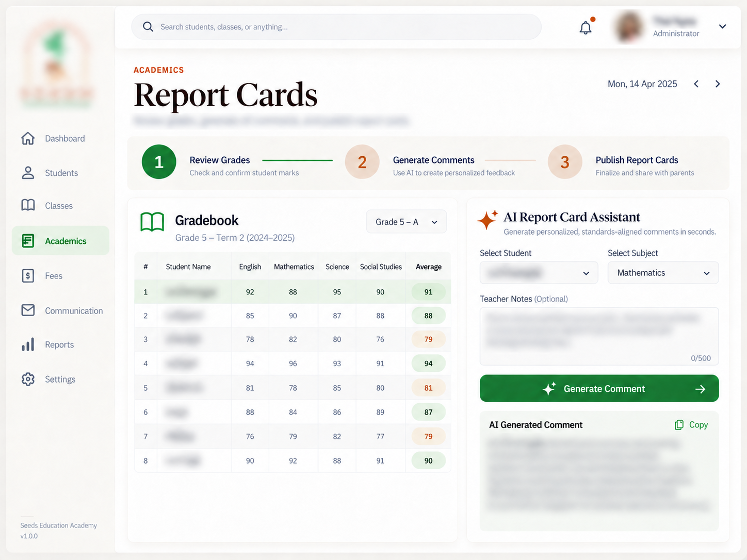Click average score 94 in row 4

coord(428,364)
